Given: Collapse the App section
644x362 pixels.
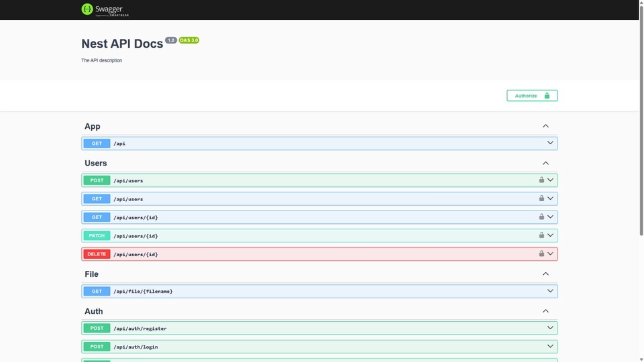Looking at the screenshot, I should 545,126.
